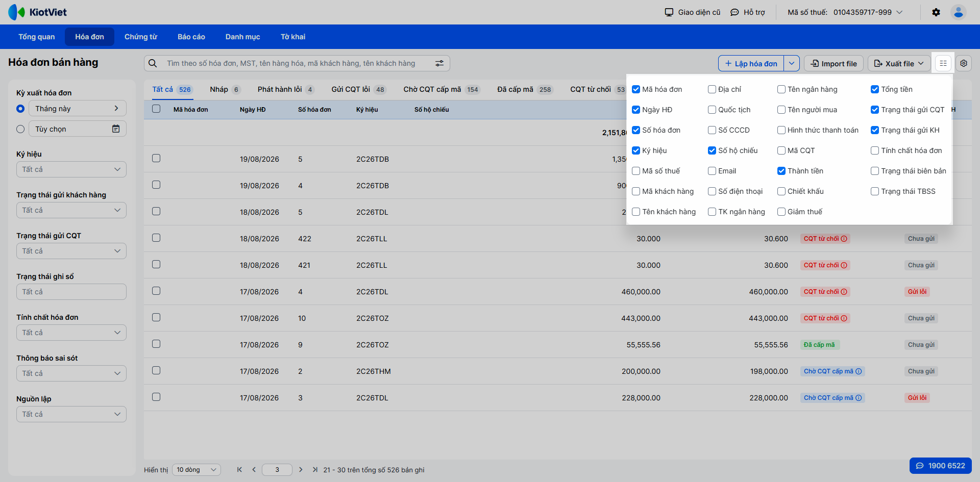Switch to Giao diện cũ

tap(693, 12)
